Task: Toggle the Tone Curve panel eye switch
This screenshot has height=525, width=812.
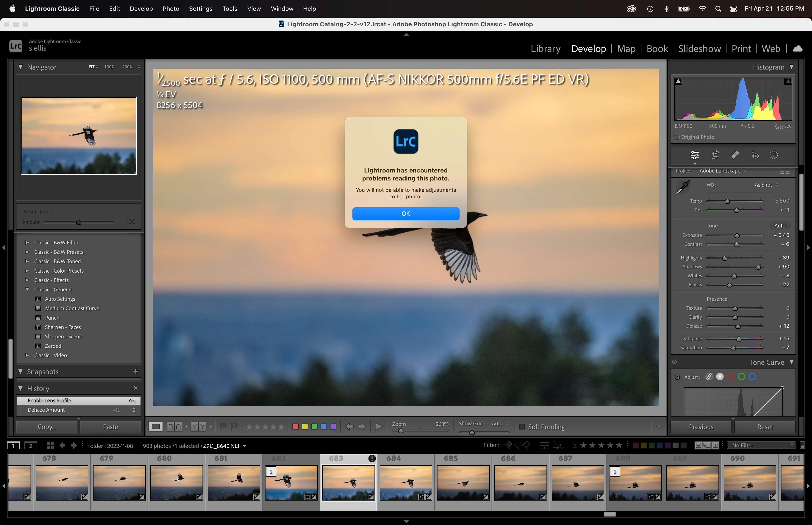Action: click(x=674, y=362)
